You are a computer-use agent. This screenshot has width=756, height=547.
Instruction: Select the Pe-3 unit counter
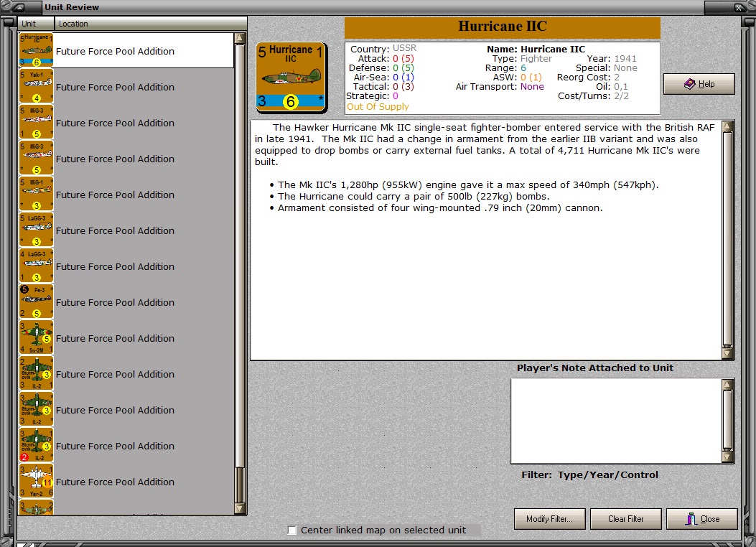coord(36,301)
